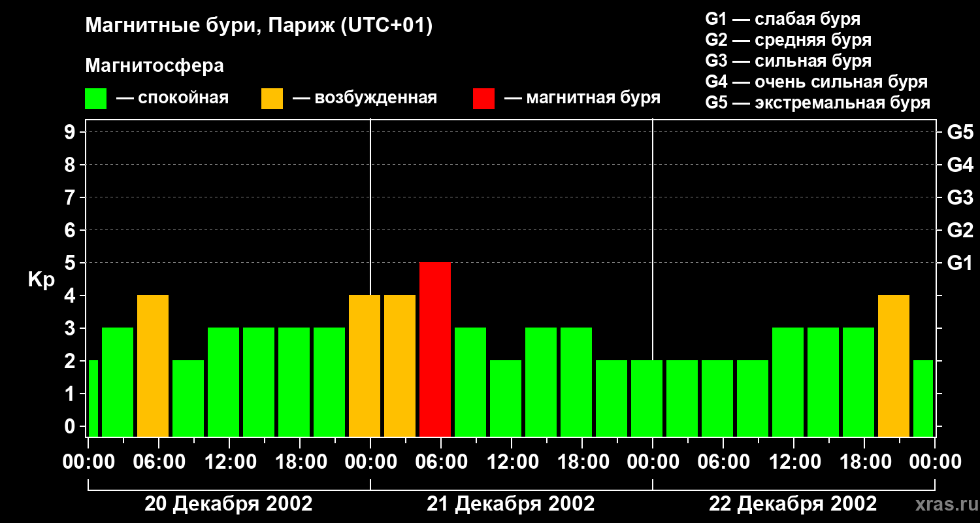Click the "21 Декабря 2002" date label

(x=511, y=504)
